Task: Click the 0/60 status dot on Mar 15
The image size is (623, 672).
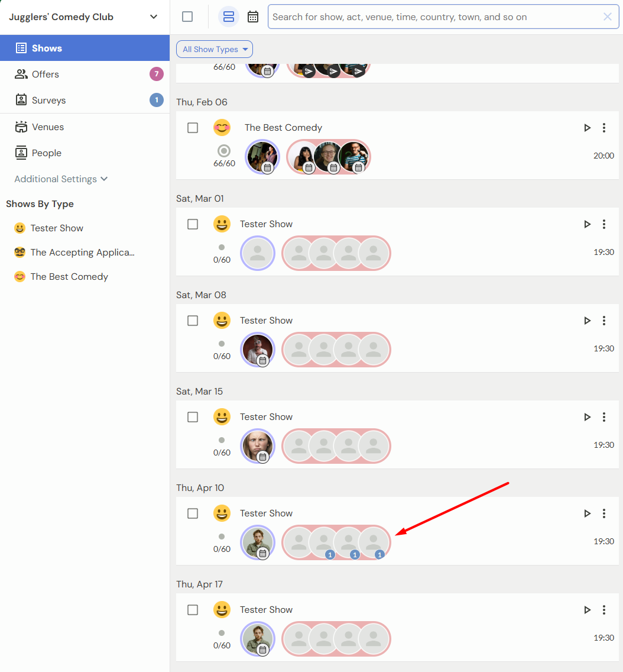Action: (x=222, y=440)
